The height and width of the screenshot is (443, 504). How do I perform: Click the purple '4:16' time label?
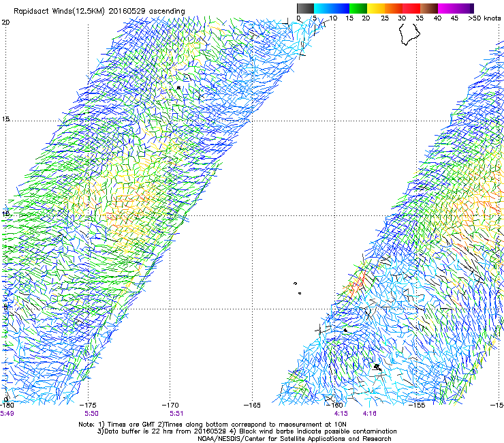point(369,414)
